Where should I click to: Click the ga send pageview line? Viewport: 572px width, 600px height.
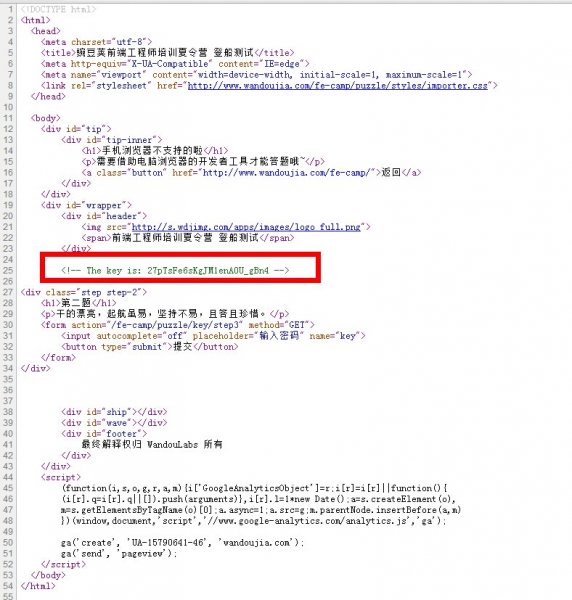[119, 554]
